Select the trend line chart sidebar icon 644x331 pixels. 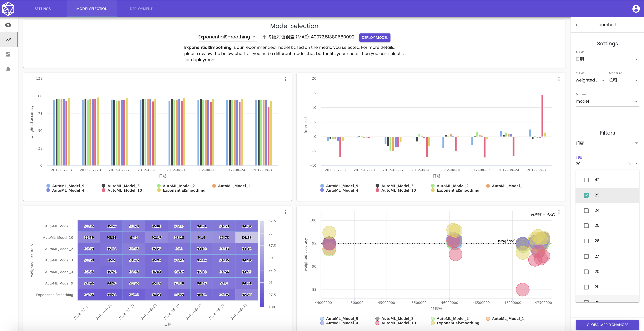click(x=8, y=39)
